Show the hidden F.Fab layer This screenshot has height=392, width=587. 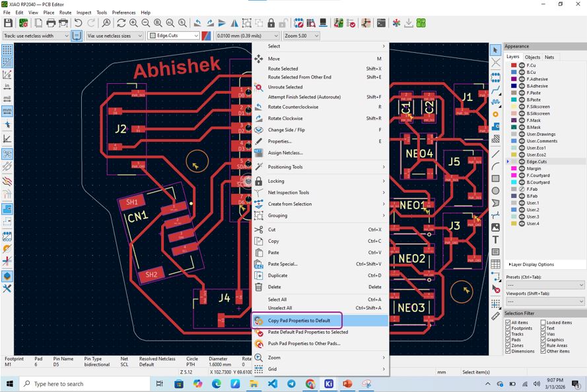pyautogui.click(x=522, y=189)
